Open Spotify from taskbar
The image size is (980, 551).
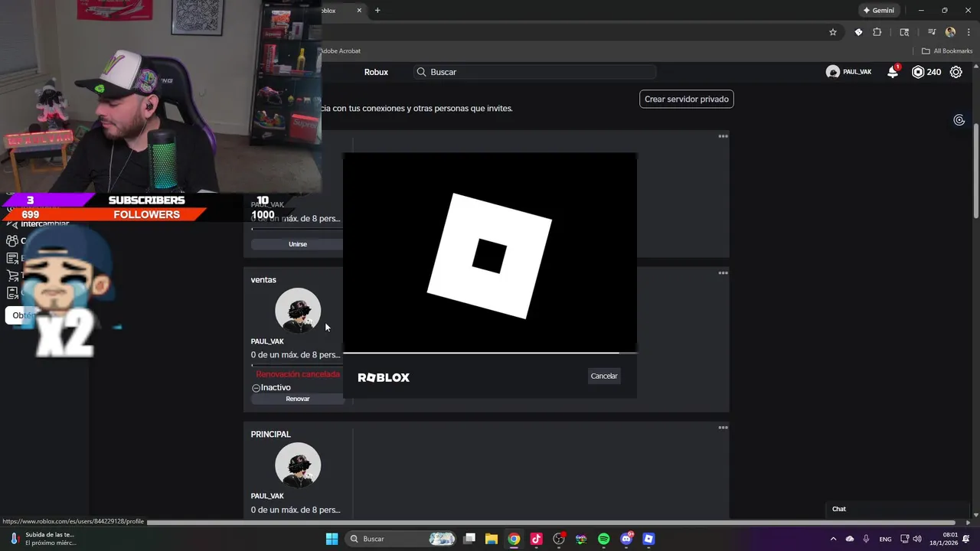tap(603, 539)
